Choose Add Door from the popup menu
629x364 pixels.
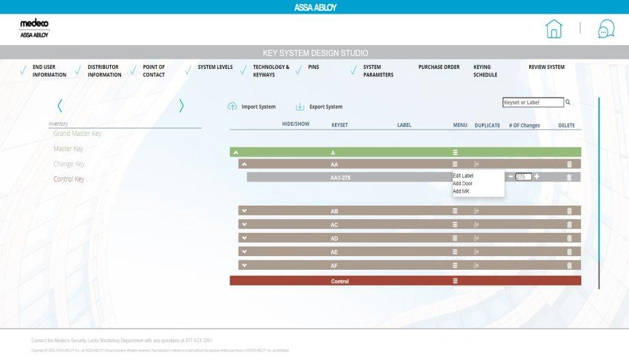(x=463, y=184)
